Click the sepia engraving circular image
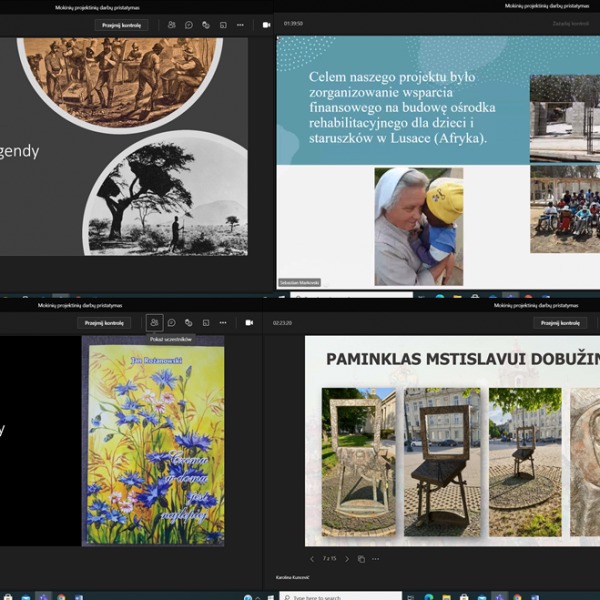 120,83
